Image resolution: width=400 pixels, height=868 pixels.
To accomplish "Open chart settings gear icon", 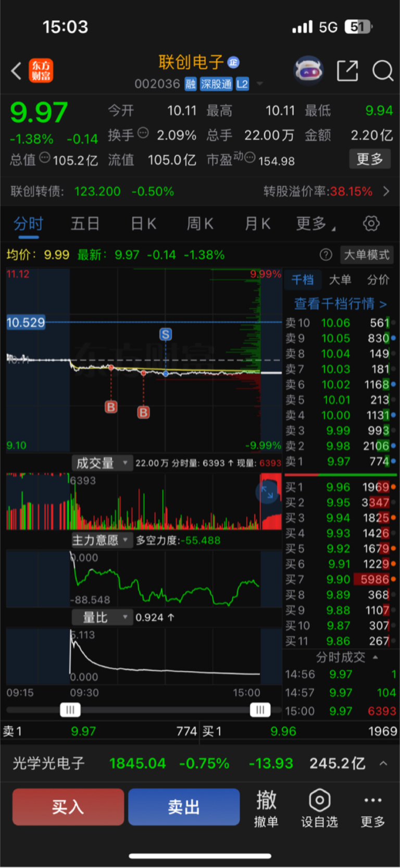I will [371, 224].
